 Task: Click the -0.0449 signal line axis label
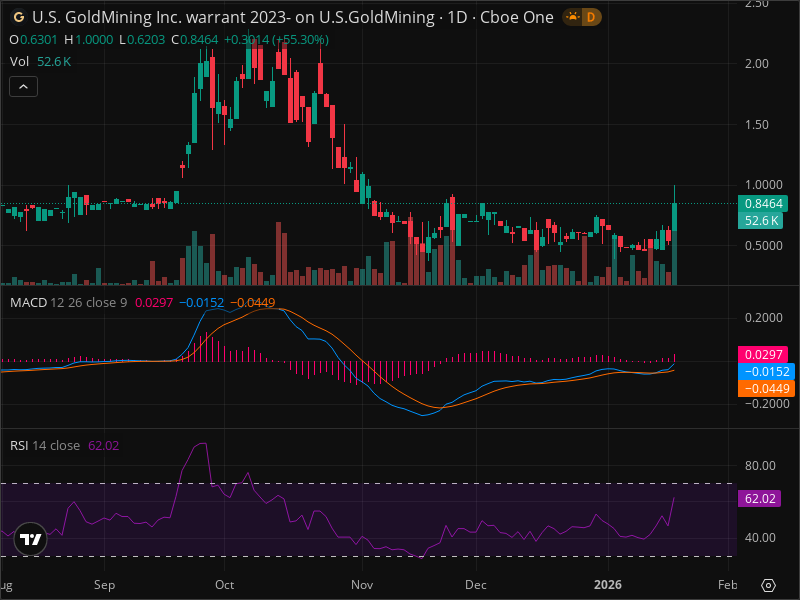tap(766, 388)
